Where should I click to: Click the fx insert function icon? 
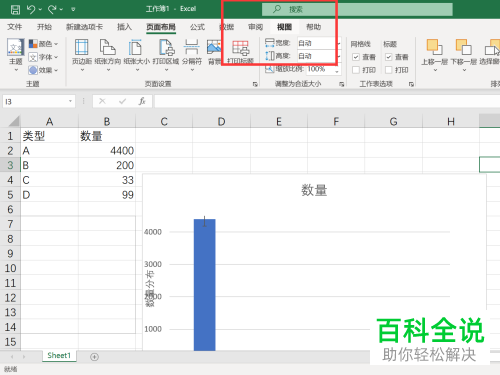click(x=142, y=101)
